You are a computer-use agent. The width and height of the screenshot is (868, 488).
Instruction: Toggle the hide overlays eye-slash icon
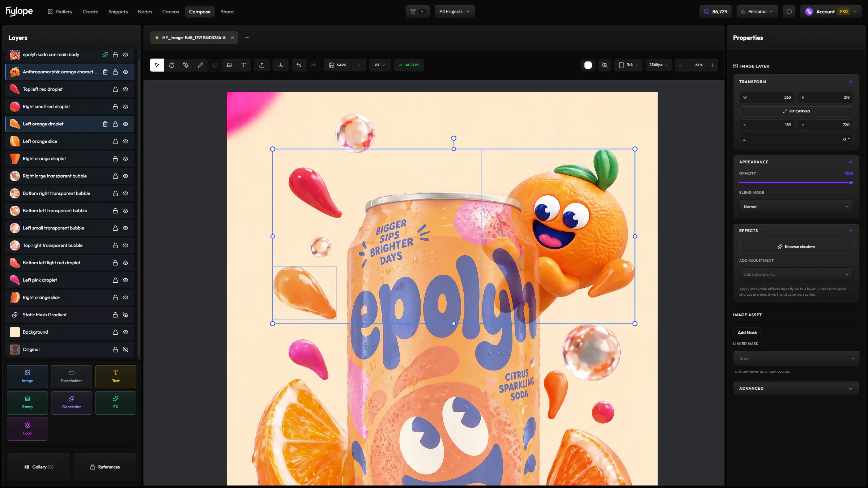click(x=605, y=65)
